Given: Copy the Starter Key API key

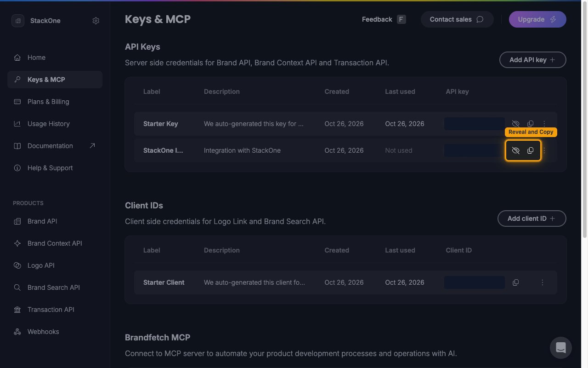Looking at the screenshot, I should (530, 124).
